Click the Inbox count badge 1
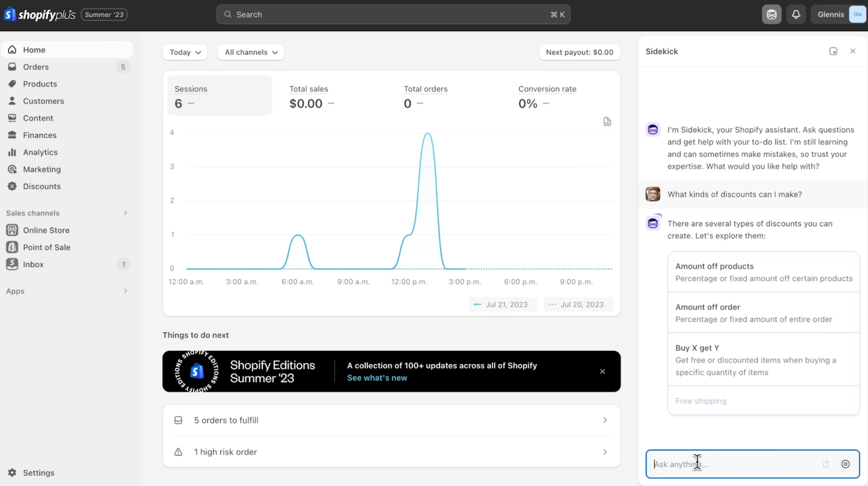 (x=123, y=264)
